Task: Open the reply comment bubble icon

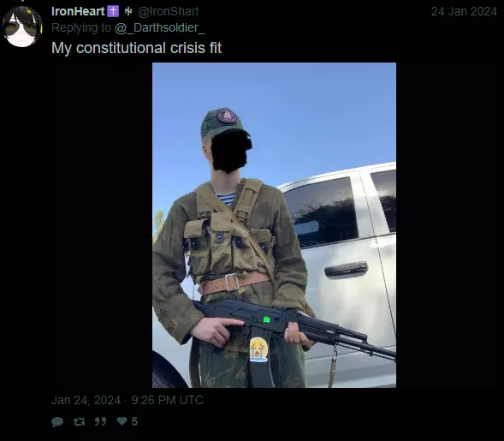Action: [57, 421]
